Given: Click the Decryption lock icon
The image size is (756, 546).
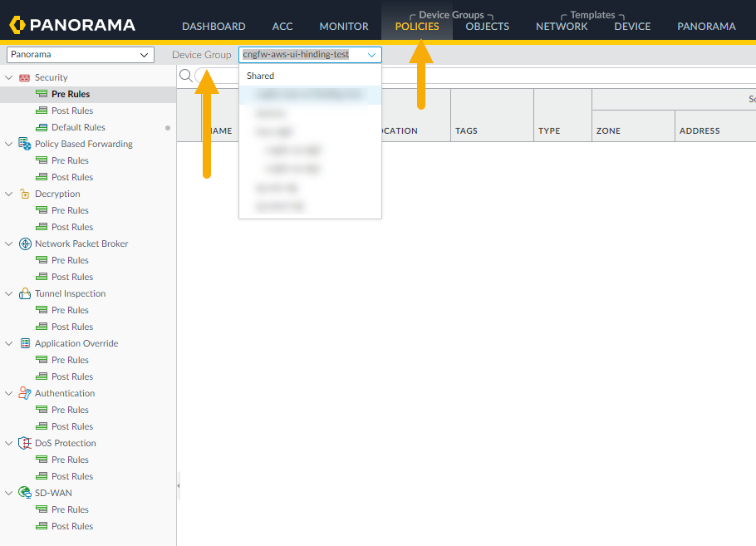Looking at the screenshot, I should click(x=25, y=194).
